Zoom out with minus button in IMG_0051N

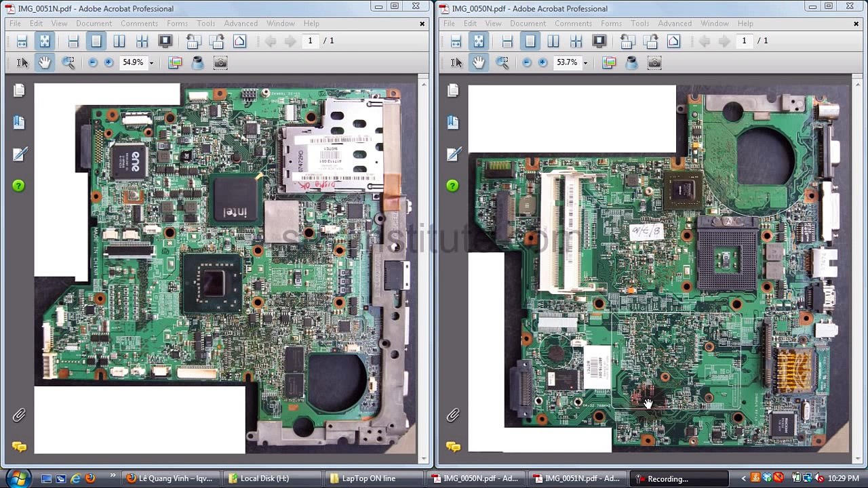(x=93, y=62)
